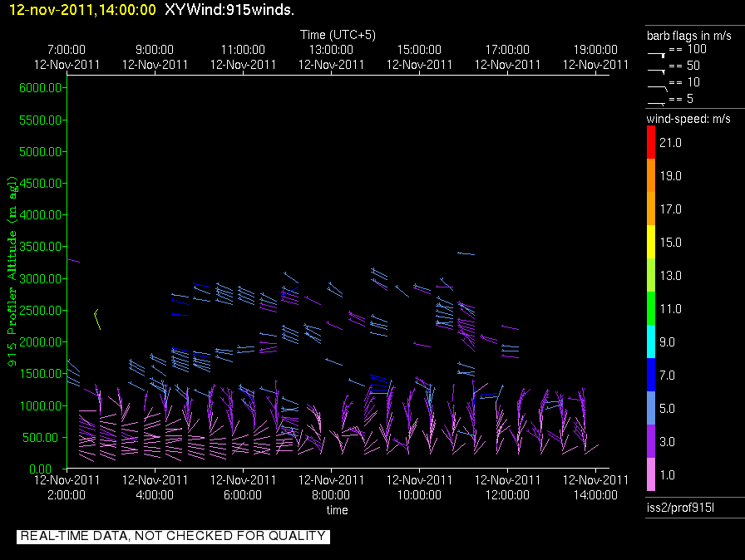Click the '2:00:00' bottom axis tick label
The image size is (745, 560).
(67, 495)
